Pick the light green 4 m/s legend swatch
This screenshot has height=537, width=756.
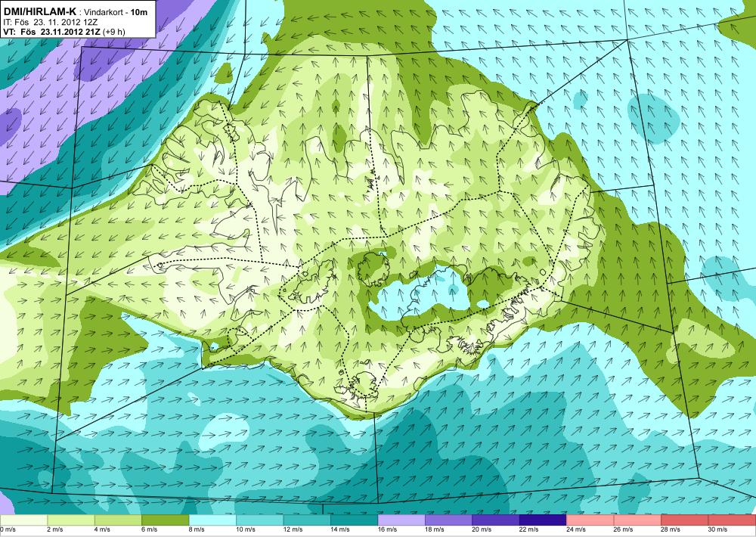click(118, 520)
